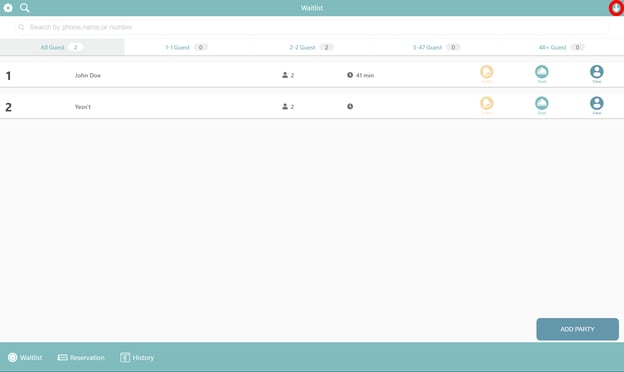Open the 48+ Guest tab
The height and width of the screenshot is (372, 624).
pyautogui.click(x=561, y=47)
